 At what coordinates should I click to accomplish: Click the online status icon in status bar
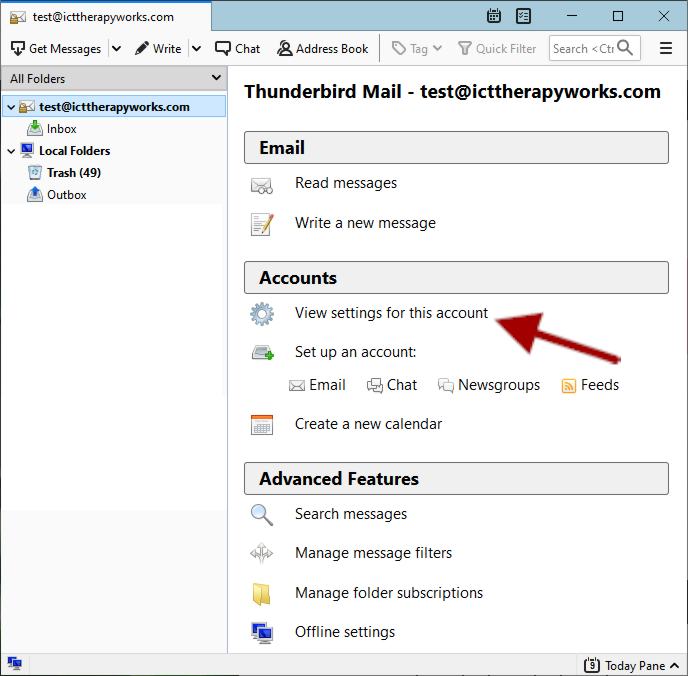14,663
